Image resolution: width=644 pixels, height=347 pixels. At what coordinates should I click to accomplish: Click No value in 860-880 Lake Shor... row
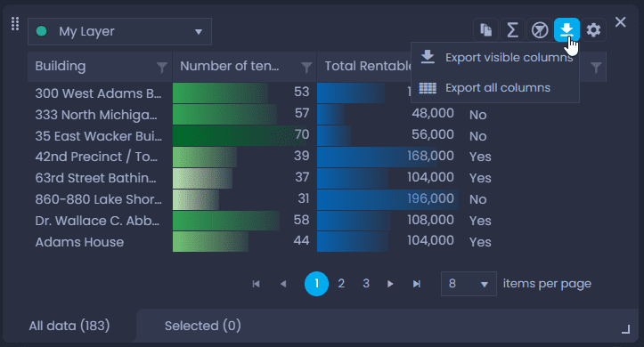coord(478,199)
